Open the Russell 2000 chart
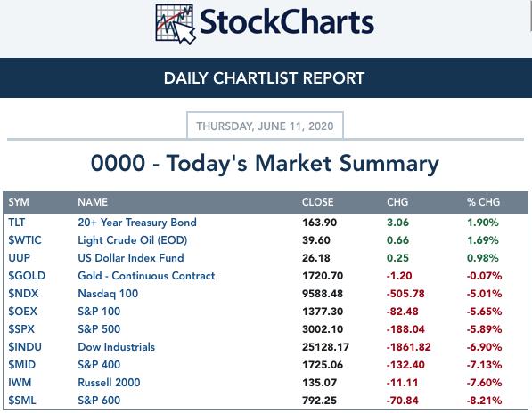532x413 pixels. (x=109, y=383)
